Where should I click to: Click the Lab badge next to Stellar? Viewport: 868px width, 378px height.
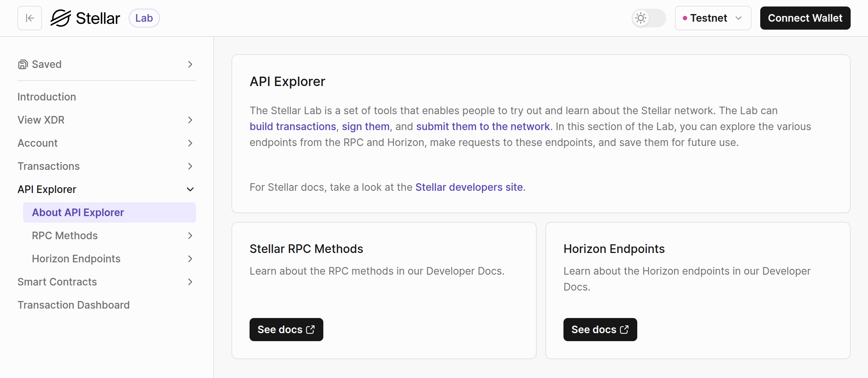(144, 18)
